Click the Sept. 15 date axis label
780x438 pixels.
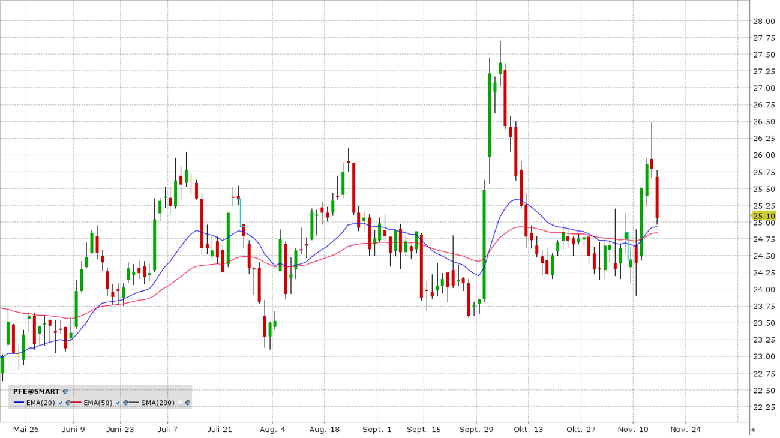[x=423, y=429]
